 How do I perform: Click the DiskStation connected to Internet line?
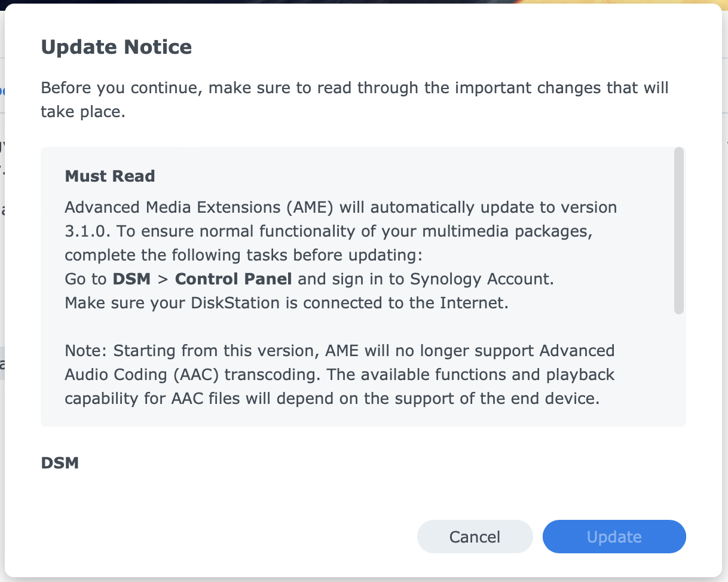286,303
